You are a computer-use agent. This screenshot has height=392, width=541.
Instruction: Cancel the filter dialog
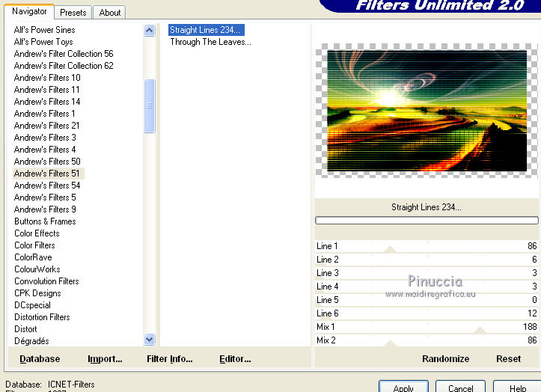pyautogui.click(x=461, y=388)
